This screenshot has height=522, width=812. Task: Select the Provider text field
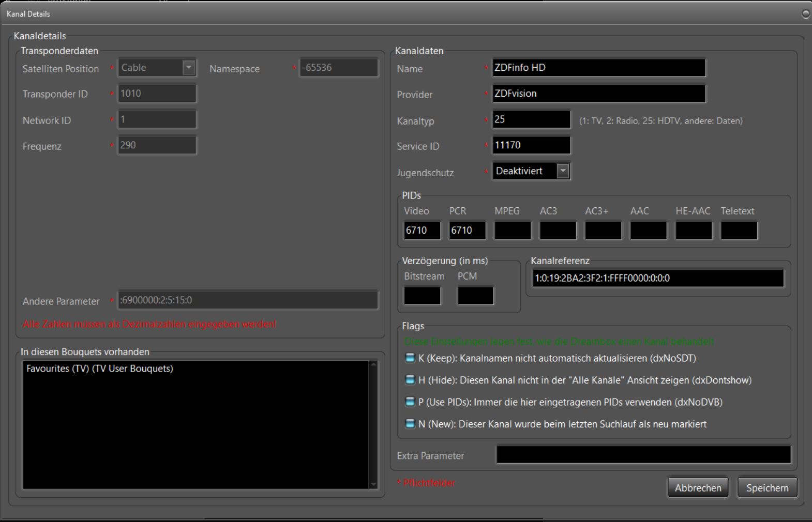pos(598,94)
